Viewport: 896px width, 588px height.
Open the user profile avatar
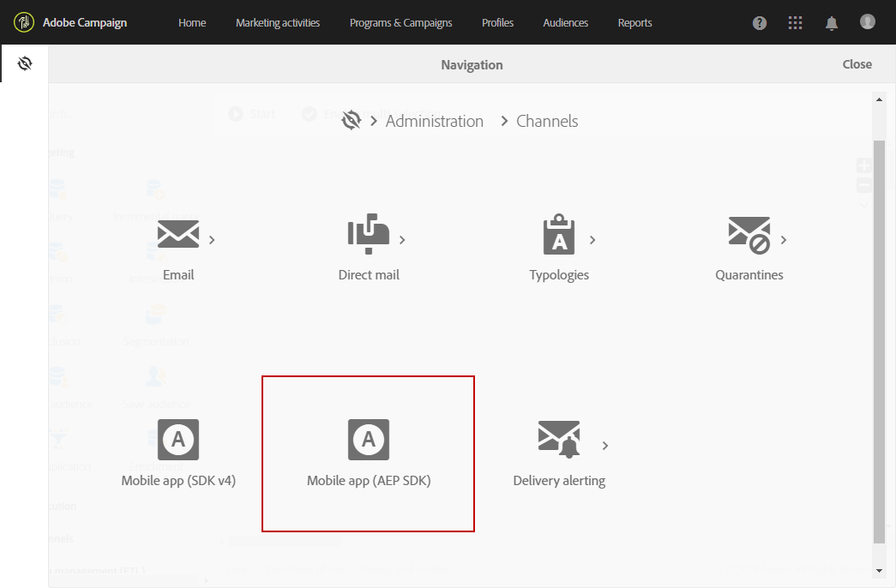point(868,21)
